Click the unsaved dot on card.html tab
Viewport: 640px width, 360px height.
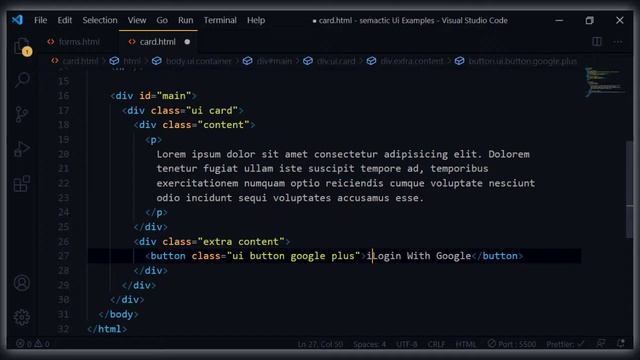pos(187,42)
